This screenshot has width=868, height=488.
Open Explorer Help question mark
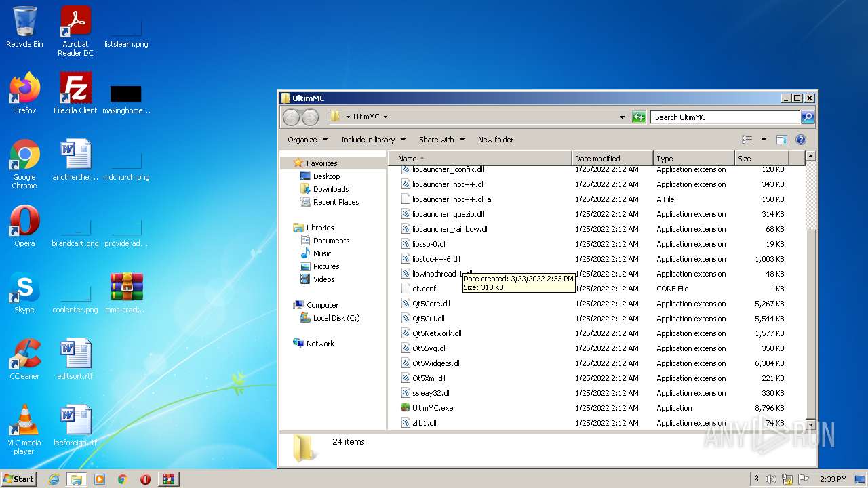tap(801, 140)
